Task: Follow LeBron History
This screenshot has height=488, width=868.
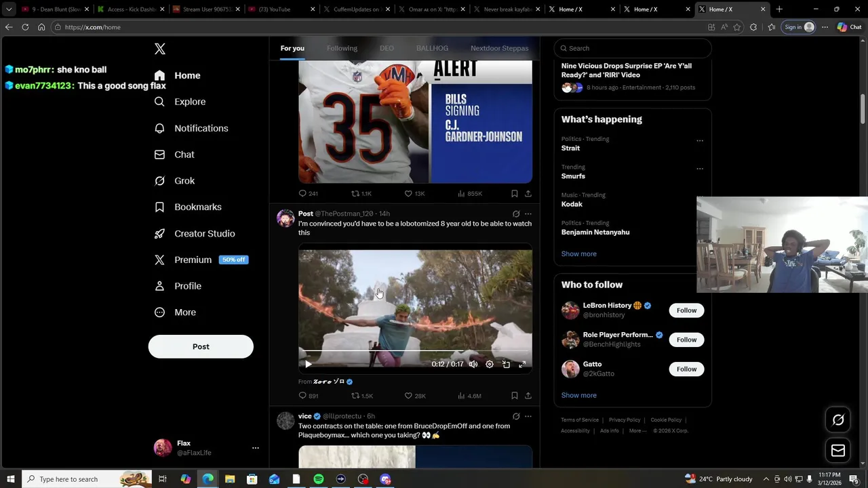Action: tap(686, 310)
